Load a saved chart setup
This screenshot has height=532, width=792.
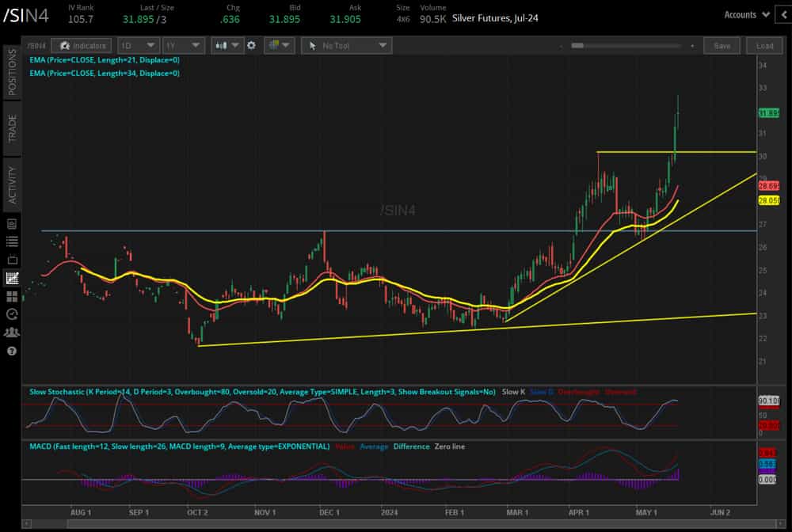pyautogui.click(x=763, y=45)
